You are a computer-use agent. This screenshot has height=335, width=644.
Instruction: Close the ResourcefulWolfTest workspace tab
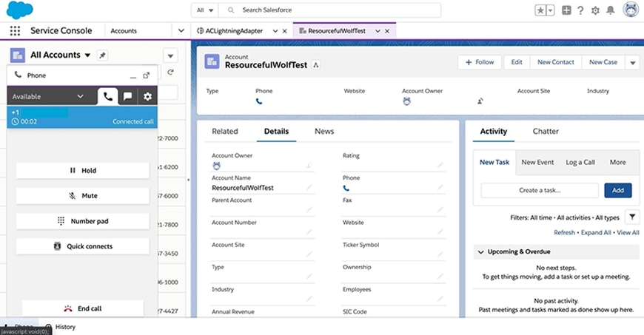387,31
